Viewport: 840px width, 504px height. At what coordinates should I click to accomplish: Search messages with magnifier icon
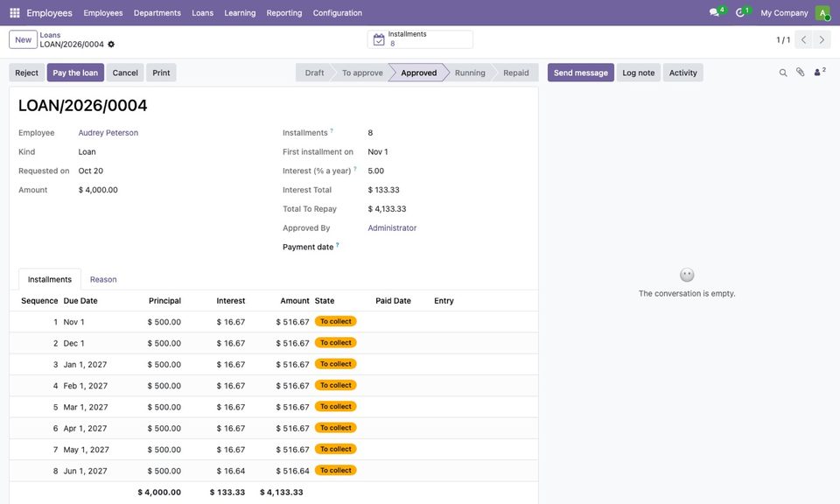pos(782,73)
